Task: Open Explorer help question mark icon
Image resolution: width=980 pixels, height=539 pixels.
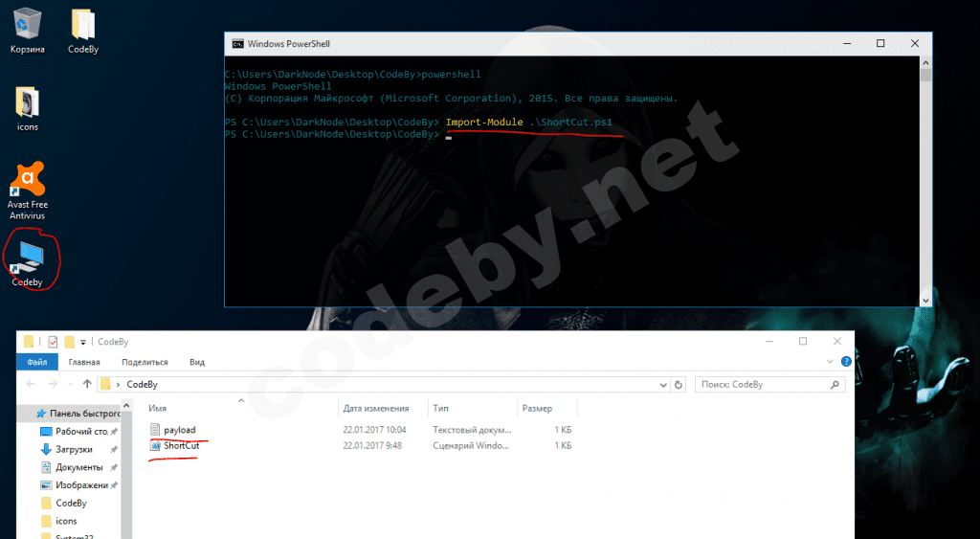Action: coord(846,362)
